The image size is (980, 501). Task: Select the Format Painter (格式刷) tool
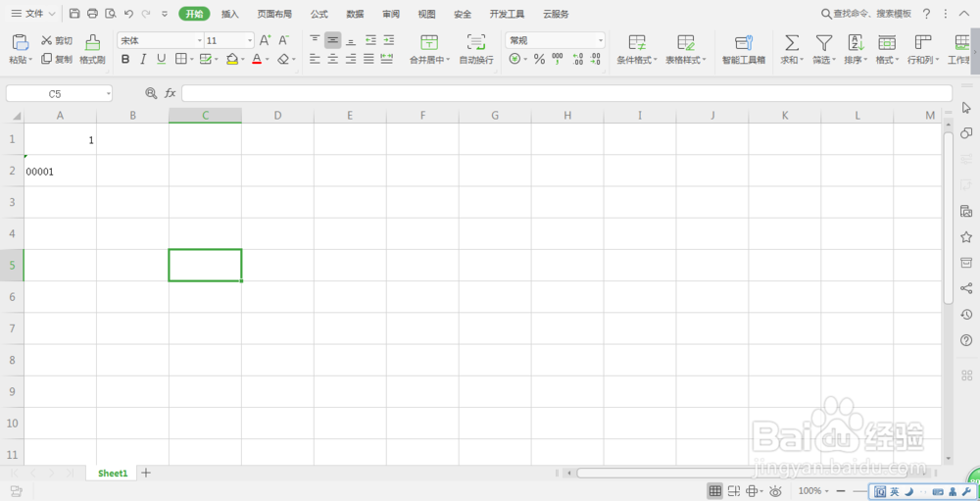pyautogui.click(x=92, y=49)
